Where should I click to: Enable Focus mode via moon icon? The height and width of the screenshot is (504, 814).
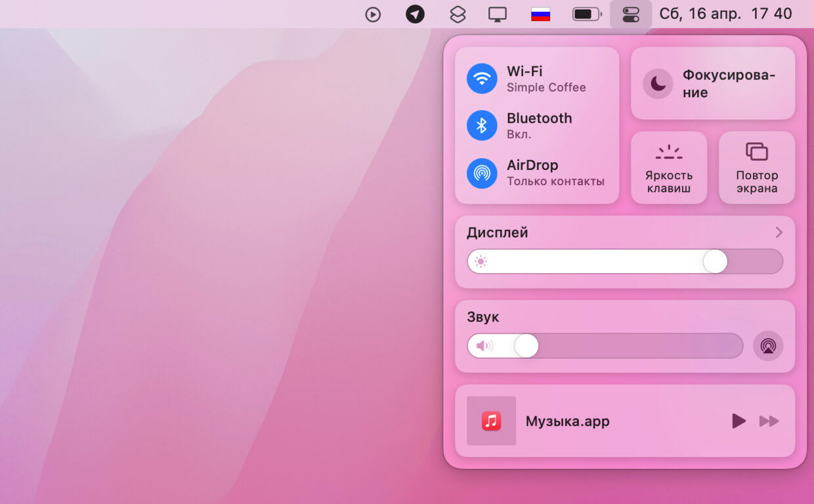coord(658,83)
